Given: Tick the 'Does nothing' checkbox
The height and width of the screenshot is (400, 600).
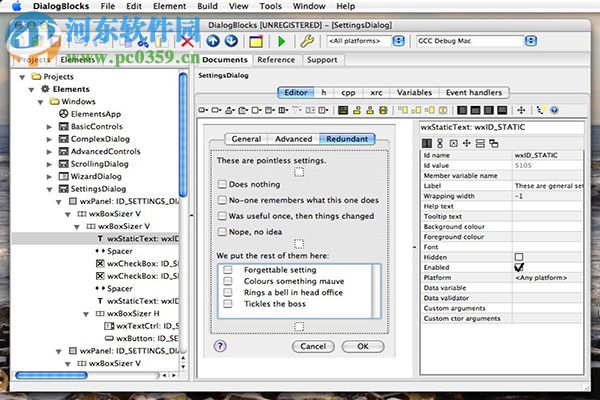Looking at the screenshot, I should point(222,184).
